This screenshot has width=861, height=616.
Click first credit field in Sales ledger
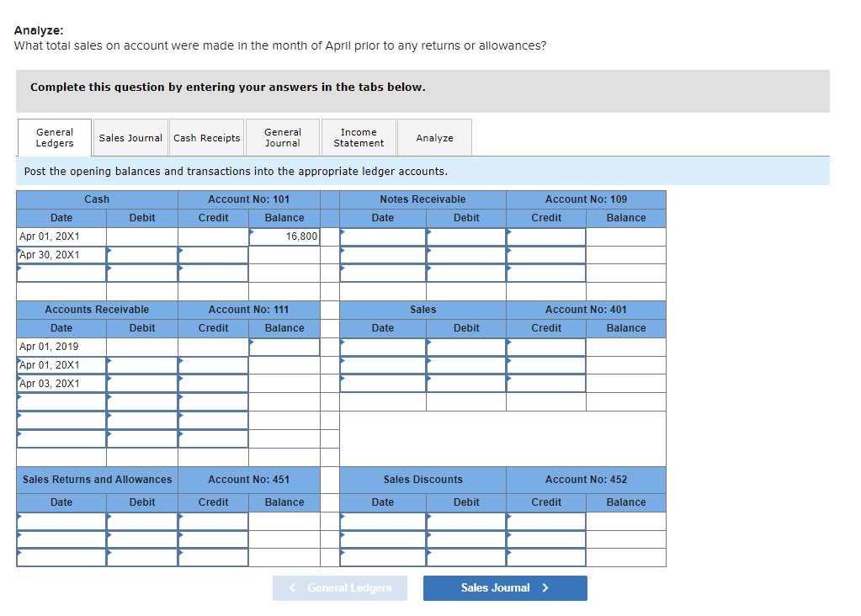(546, 347)
